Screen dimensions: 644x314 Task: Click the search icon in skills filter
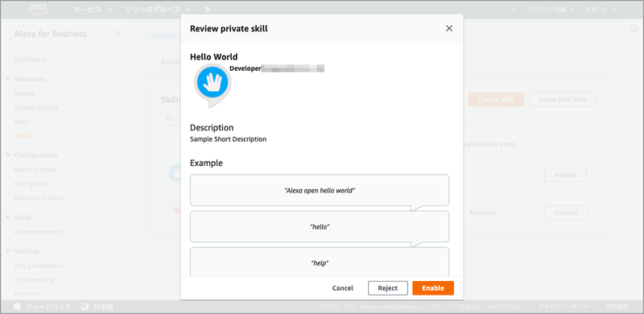(169, 118)
